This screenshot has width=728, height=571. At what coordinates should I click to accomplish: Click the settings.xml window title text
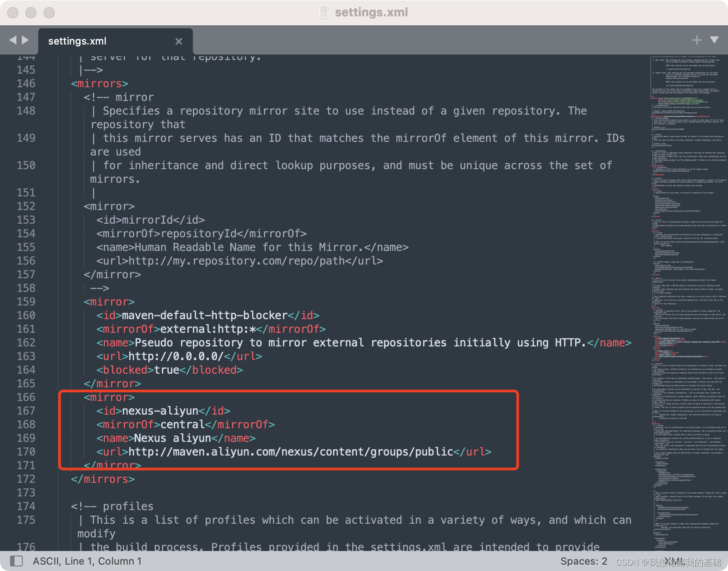point(371,12)
